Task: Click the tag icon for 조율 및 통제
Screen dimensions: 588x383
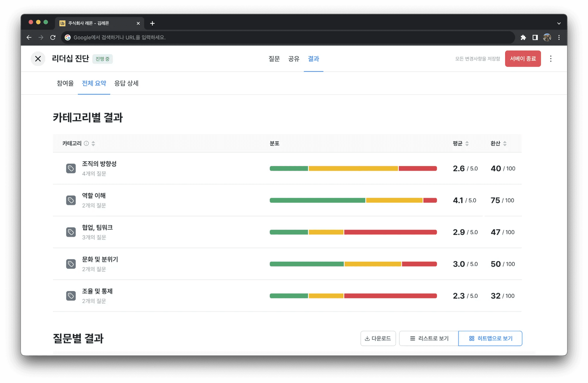Action: pyautogui.click(x=71, y=296)
